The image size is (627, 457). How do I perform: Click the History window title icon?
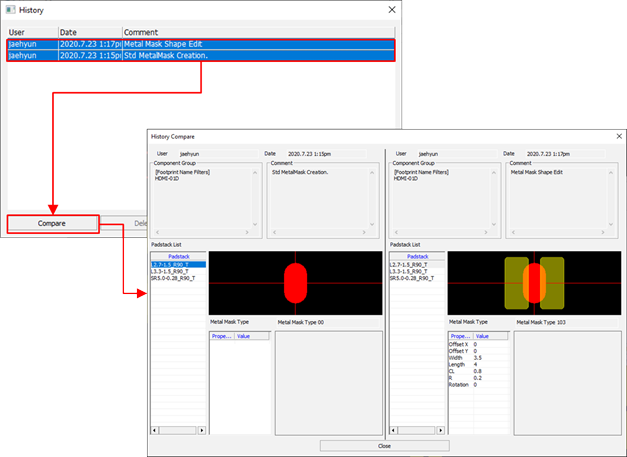click(x=10, y=10)
